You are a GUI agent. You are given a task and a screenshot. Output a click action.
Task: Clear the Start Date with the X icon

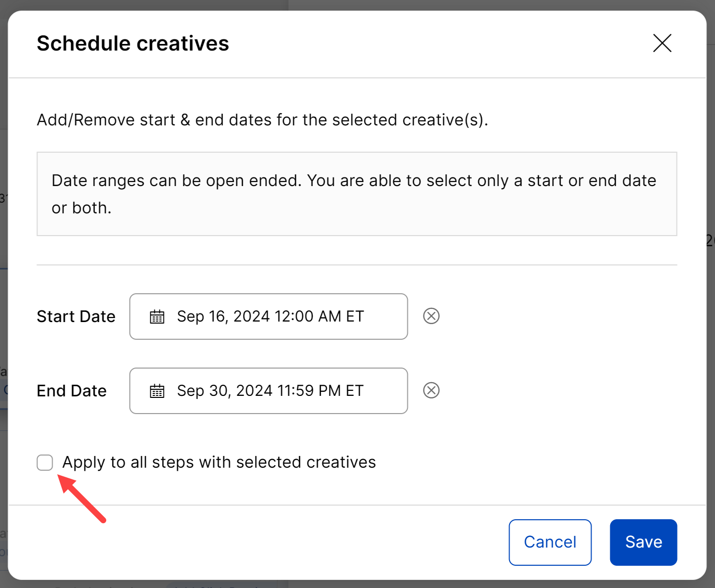431,316
